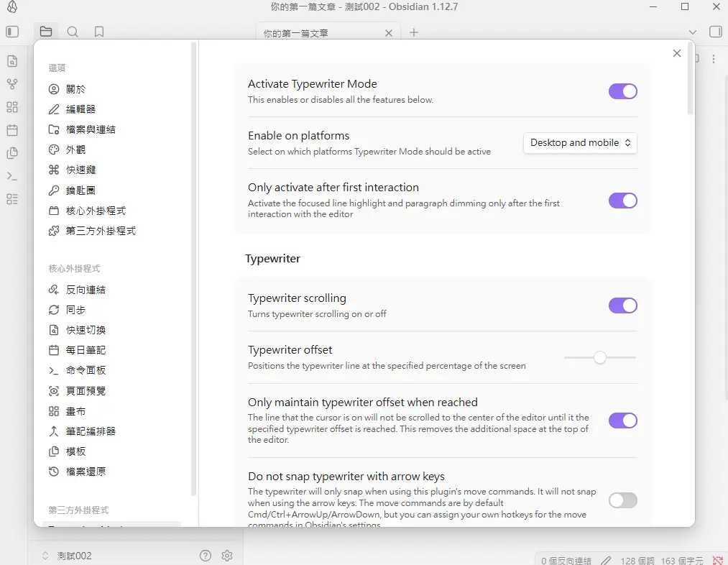
Task: Disable Activate Typewriter Mode toggle
Action: 622,91
